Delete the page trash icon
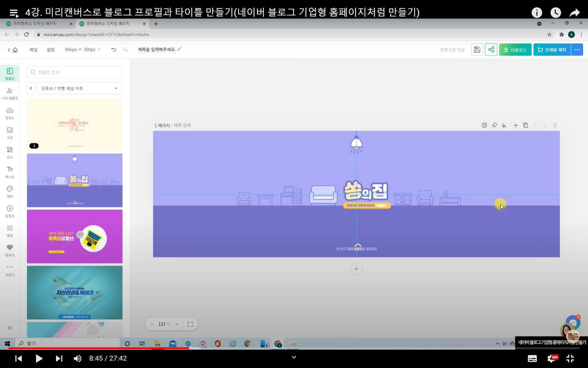This screenshot has width=588, height=368. pyautogui.click(x=555, y=125)
